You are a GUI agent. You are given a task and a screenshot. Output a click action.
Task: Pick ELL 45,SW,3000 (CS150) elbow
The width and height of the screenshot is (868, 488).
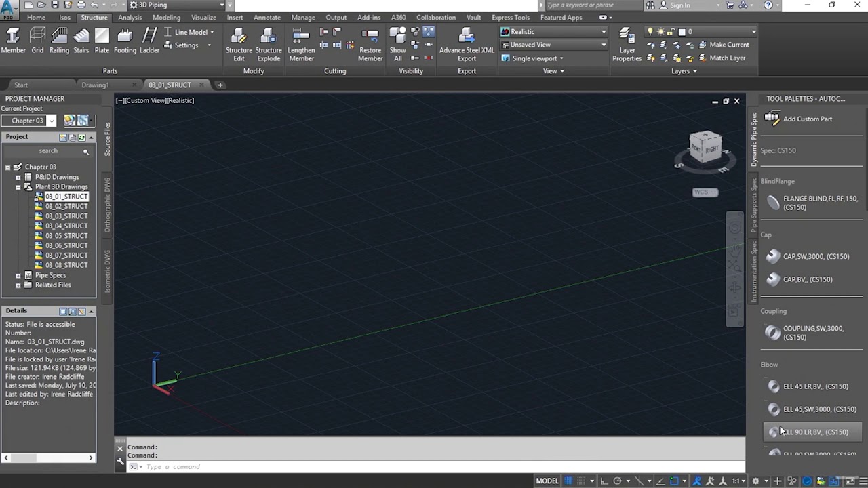(x=812, y=409)
